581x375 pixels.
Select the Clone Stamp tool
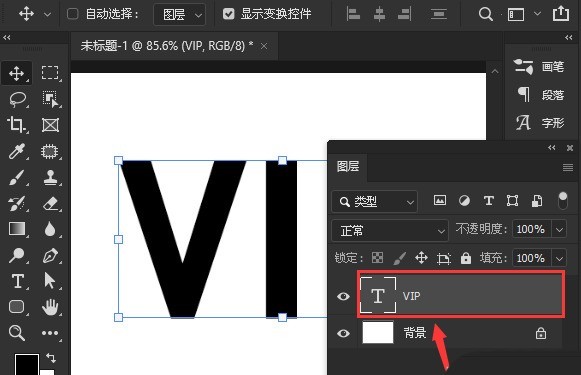(x=50, y=177)
